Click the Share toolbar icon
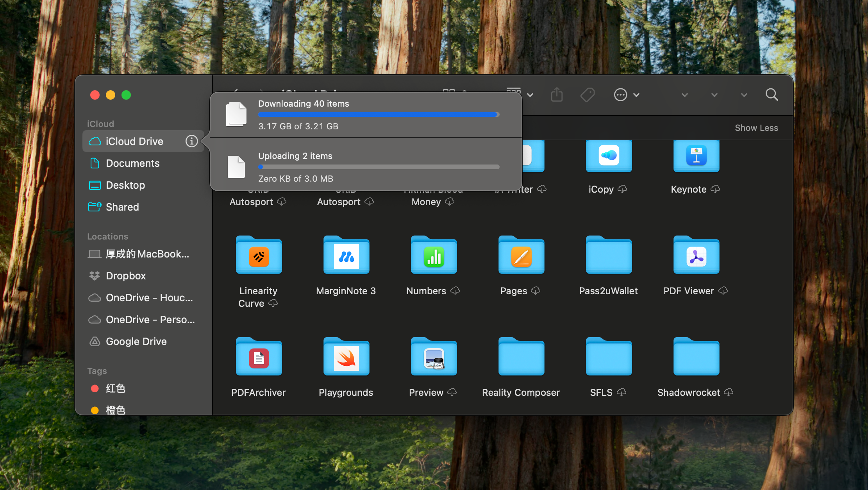The image size is (868, 490). click(x=557, y=95)
